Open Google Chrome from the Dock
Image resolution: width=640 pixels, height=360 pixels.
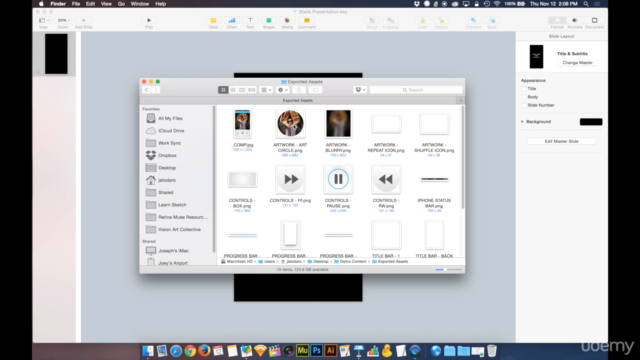[190, 351]
